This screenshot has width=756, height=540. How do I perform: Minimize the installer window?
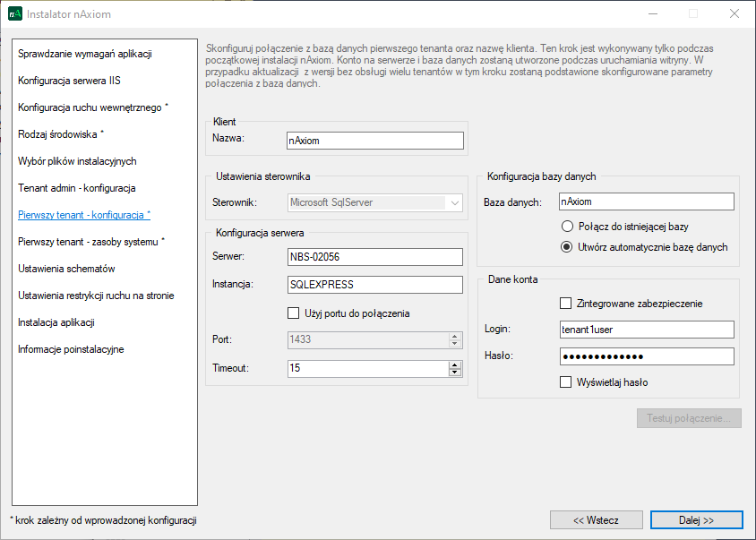[653, 14]
